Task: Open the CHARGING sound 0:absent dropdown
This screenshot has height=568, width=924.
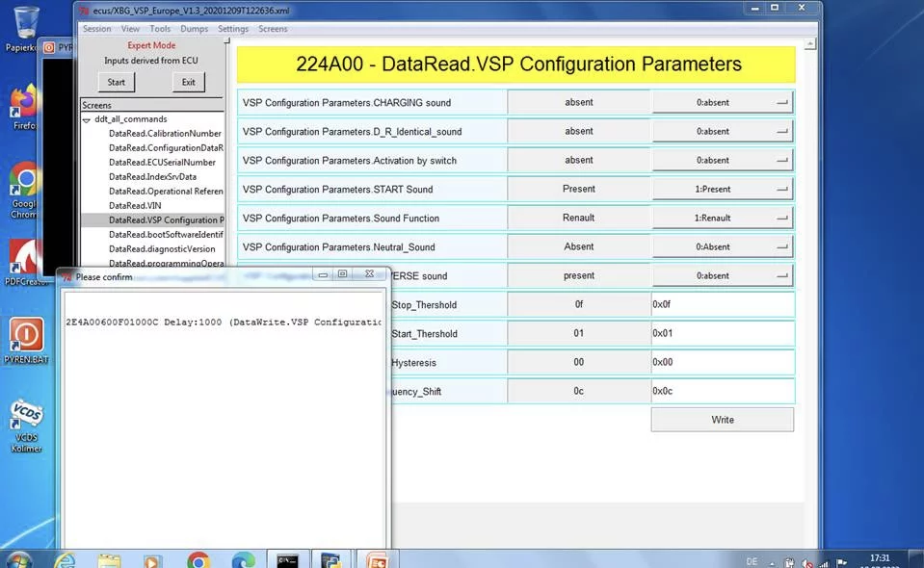Action: click(723, 102)
